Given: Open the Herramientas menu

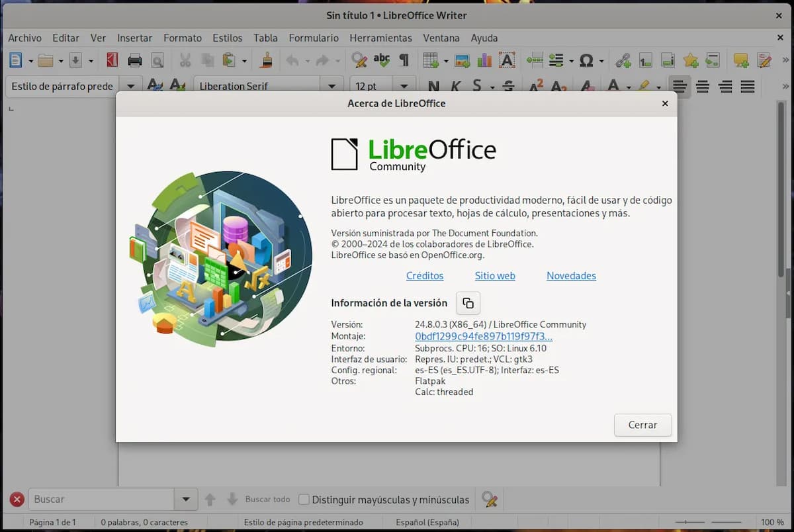Looking at the screenshot, I should [x=380, y=38].
